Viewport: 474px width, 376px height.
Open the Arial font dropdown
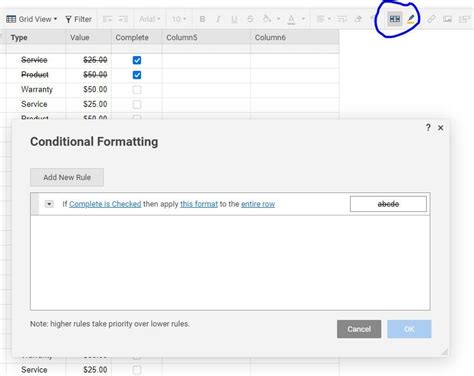coord(150,19)
